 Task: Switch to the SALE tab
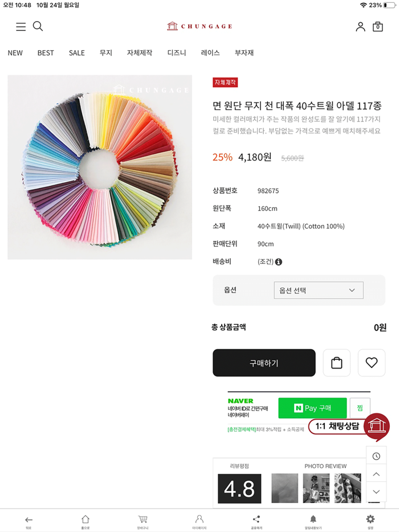click(x=76, y=52)
